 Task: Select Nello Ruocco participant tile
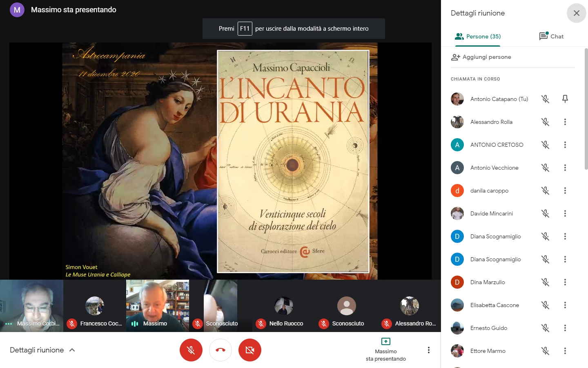(x=284, y=306)
